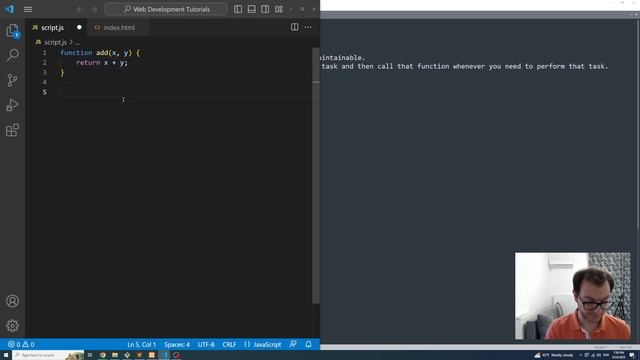Click Ln 5, Col 1 in status bar
Image resolution: width=640 pixels, height=360 pixels.
click(x=142, y=344)
